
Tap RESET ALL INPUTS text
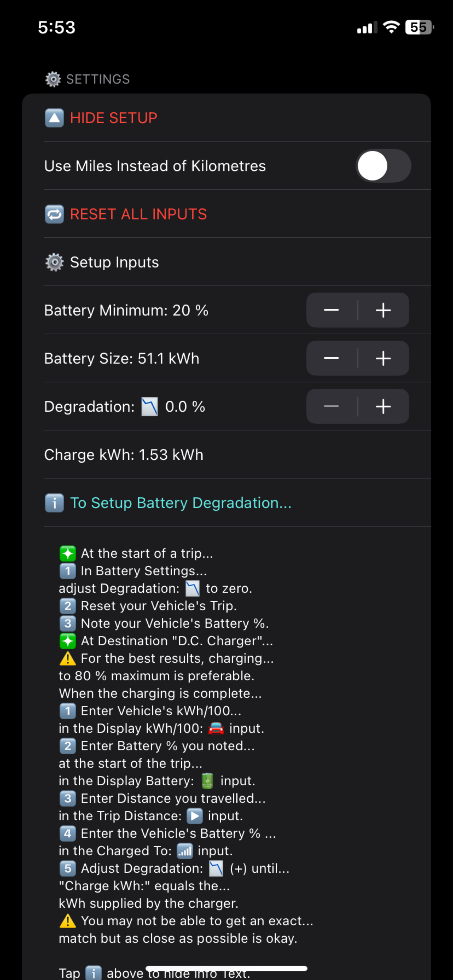(138, 214)
